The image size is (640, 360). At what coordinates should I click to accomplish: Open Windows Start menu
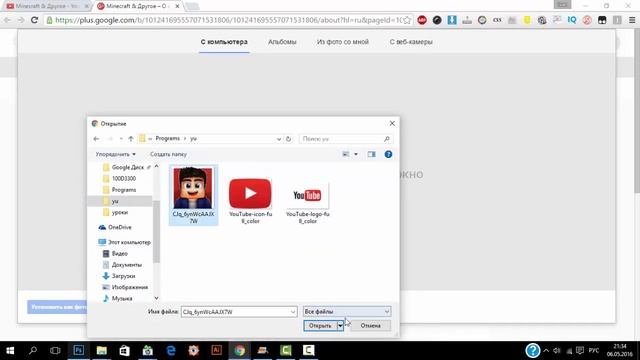(x=10, y=351)
